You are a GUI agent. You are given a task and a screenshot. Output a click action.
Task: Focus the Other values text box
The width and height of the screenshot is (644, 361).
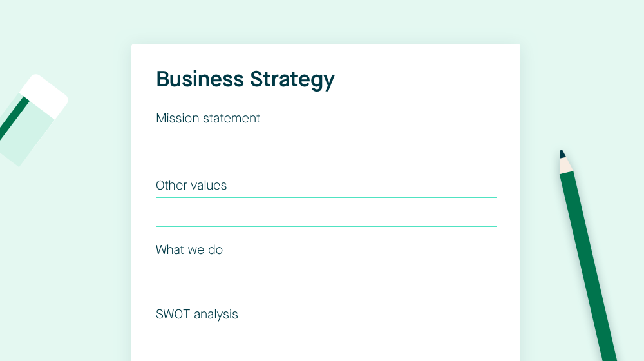pos(327,212)
